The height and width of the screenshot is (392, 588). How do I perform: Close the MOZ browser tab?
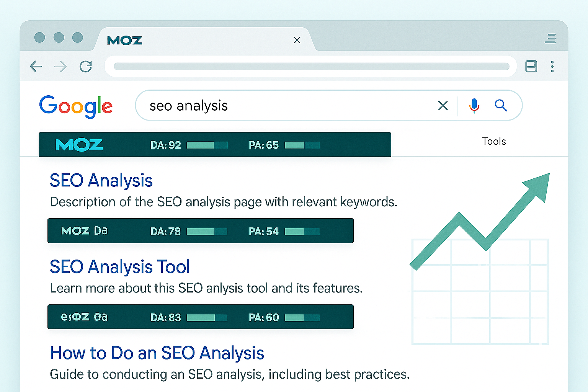(297, 40)
